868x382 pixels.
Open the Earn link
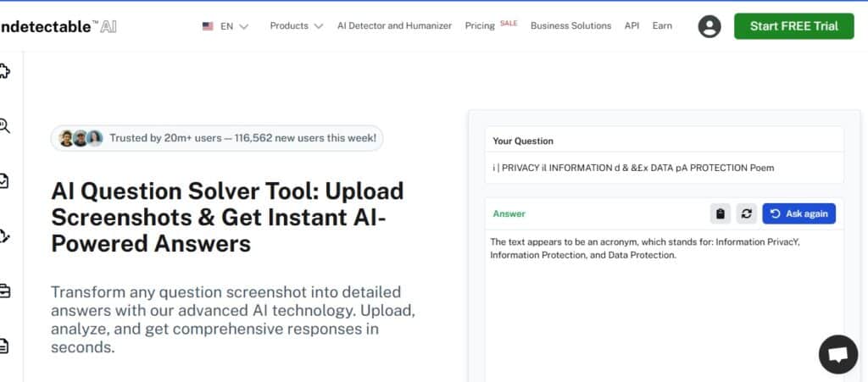tap(662, 26)
